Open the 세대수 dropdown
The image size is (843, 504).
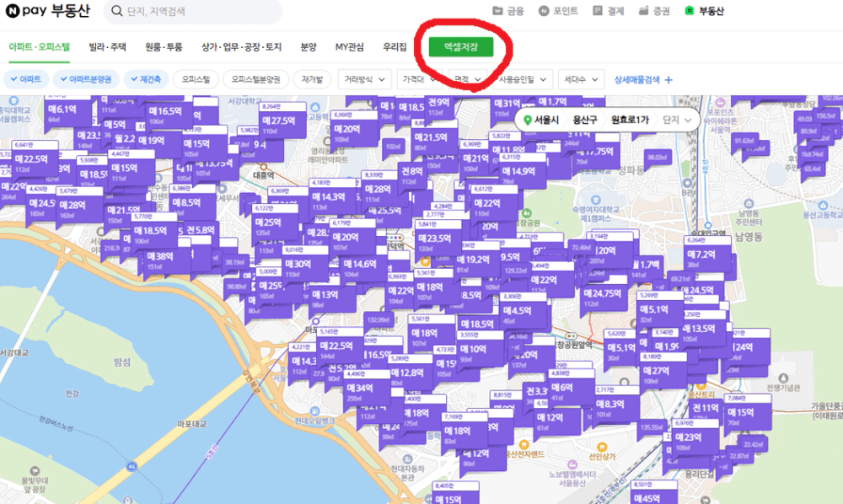pyautogui.click(x=582, y=79)
